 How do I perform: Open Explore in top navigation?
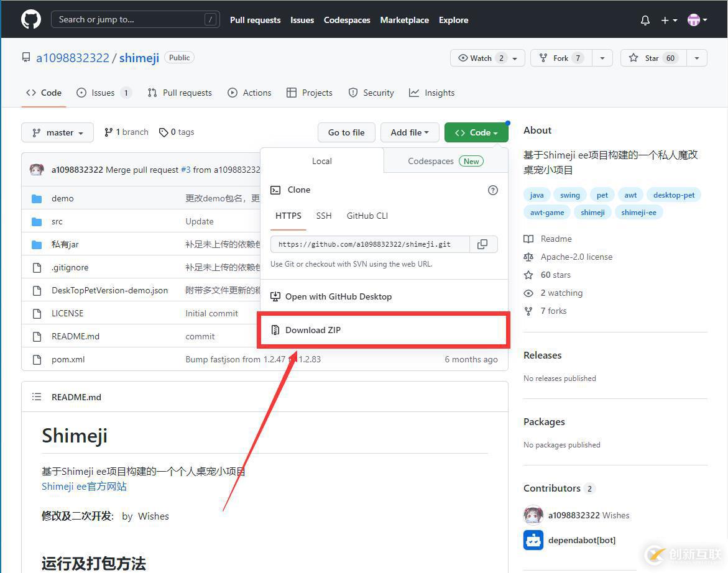click(454, 20)
